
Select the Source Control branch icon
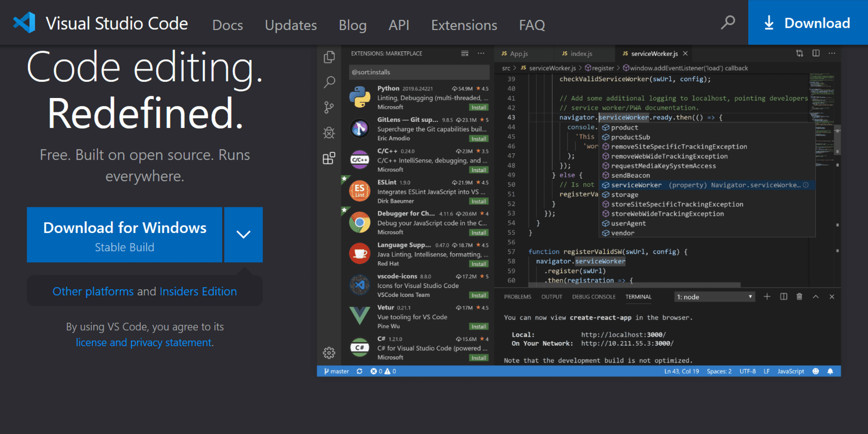(x=329, y=107)
